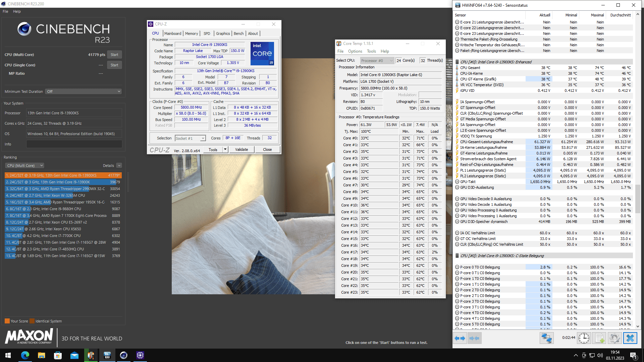The image size is (644, 362).
Task: Open HWiNFO remote network monitoring icon
Action: tap(546, 338)
